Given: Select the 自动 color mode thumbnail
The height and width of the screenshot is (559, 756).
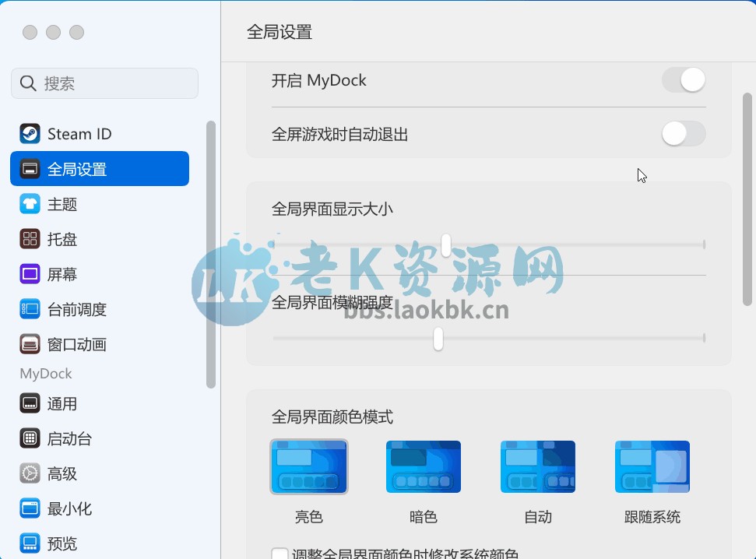Looking at the screenshot, I should pyautogui.click(x=538, y=466).
